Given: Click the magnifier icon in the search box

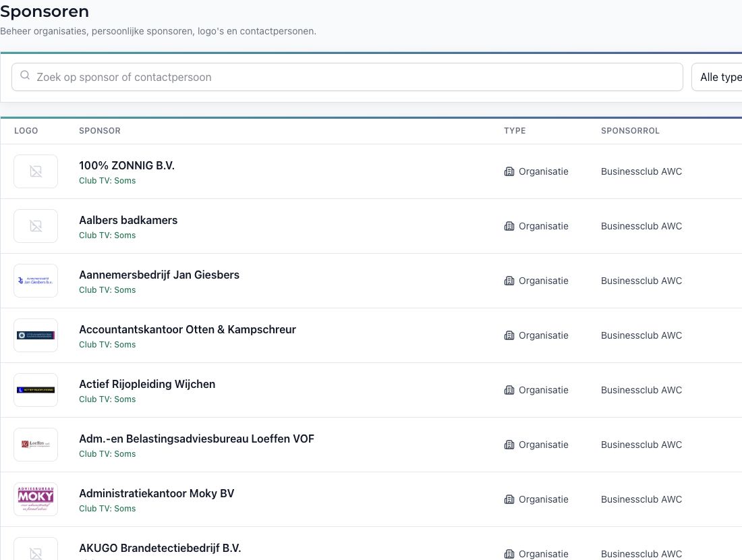Looking at the screenshot, I should (x=25, y=76).
